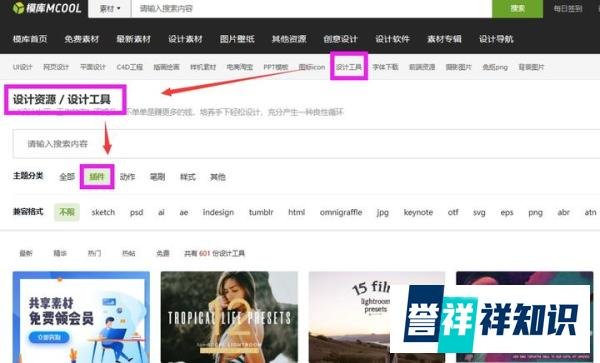Select the C4D工程 sub-category
This screenshot has width=600, height=363.
130,67
